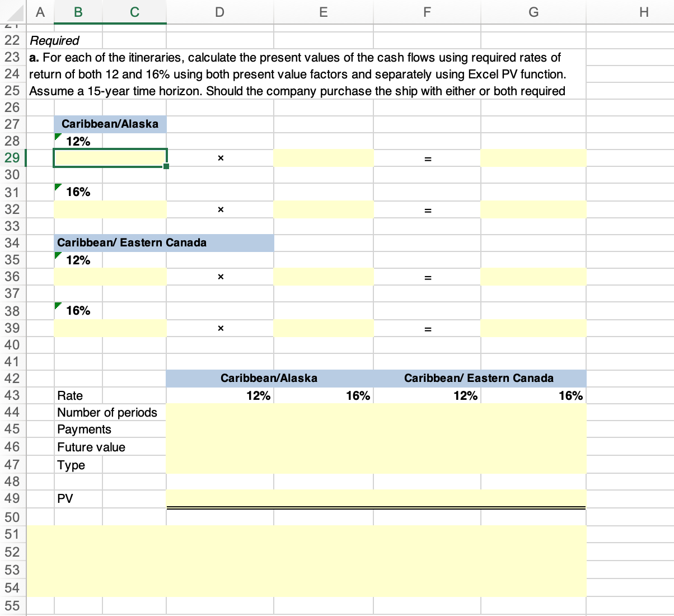The height and width of the screenshot is (616, 674).
Task: Click yellow column G cell in row 36
Action: [533, 277]
